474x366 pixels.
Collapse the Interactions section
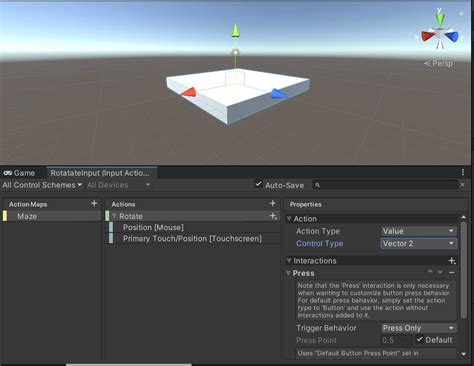289,261
